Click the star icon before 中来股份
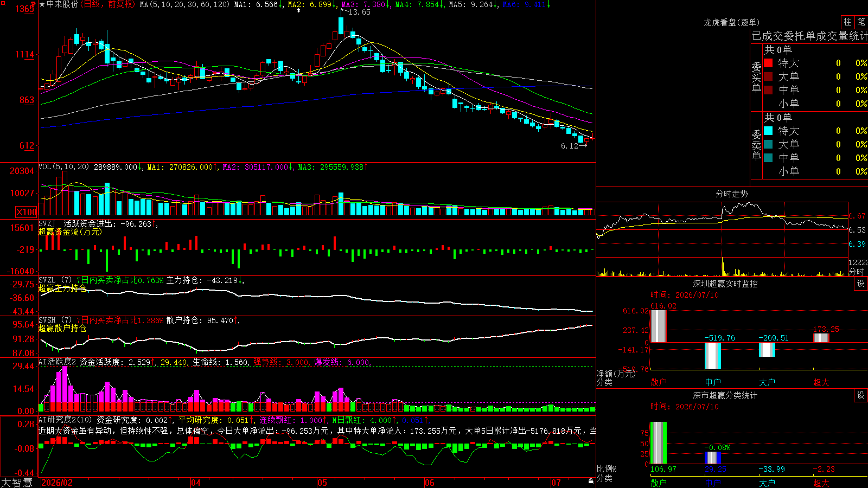 click(x=42, y=4)
